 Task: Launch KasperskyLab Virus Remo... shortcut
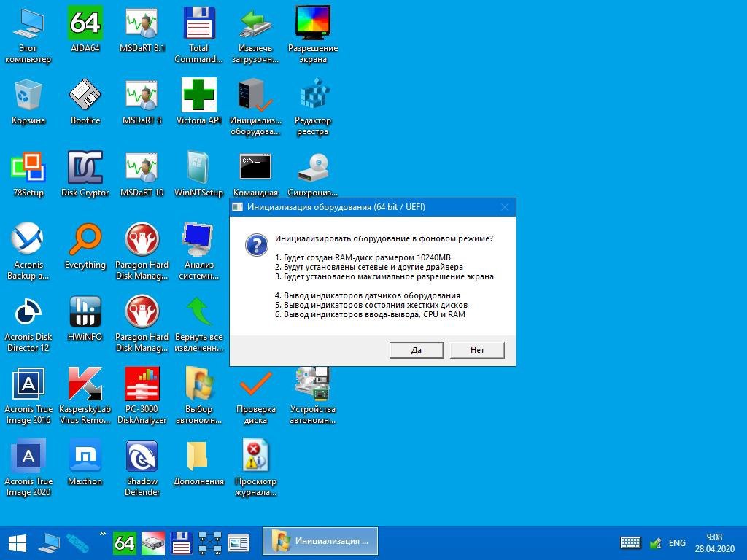(85, 396)
